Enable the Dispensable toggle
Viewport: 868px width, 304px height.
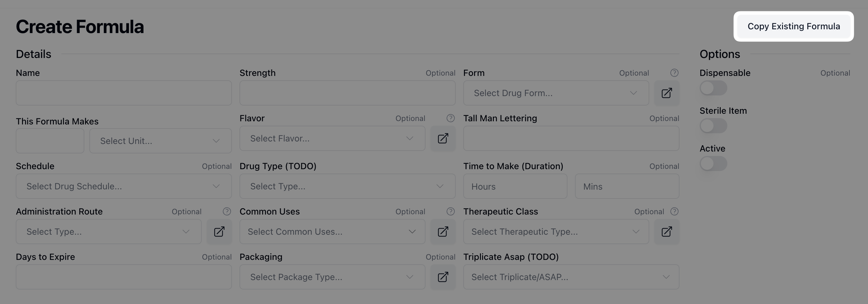pos(713,88)
